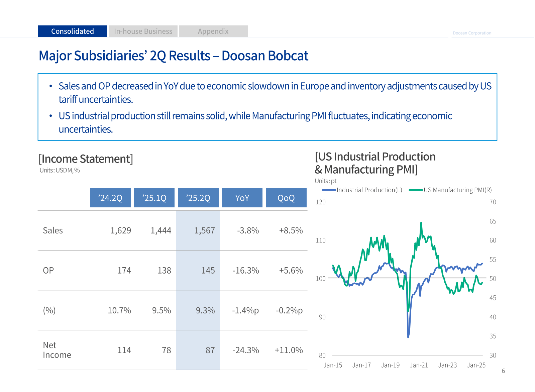Select the Sales QoQ value +8.5%
This screenshot has width=535, height=392.
coord(291,230)
